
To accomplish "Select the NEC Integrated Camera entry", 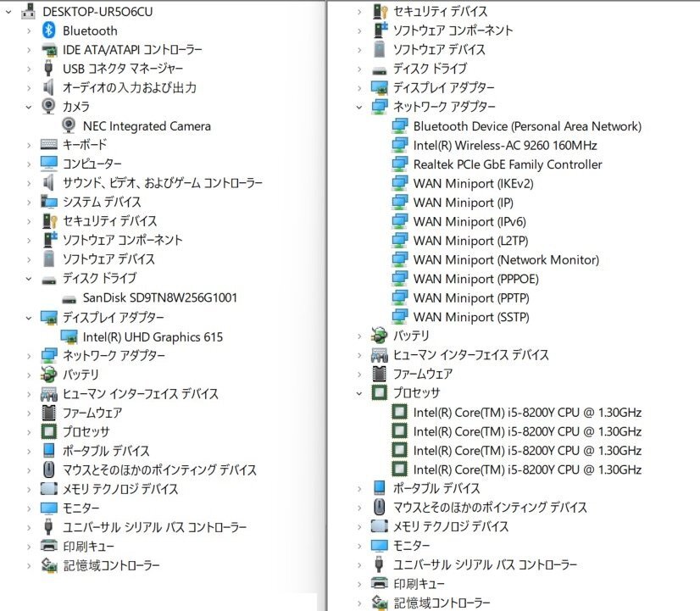I will [147, 126].
